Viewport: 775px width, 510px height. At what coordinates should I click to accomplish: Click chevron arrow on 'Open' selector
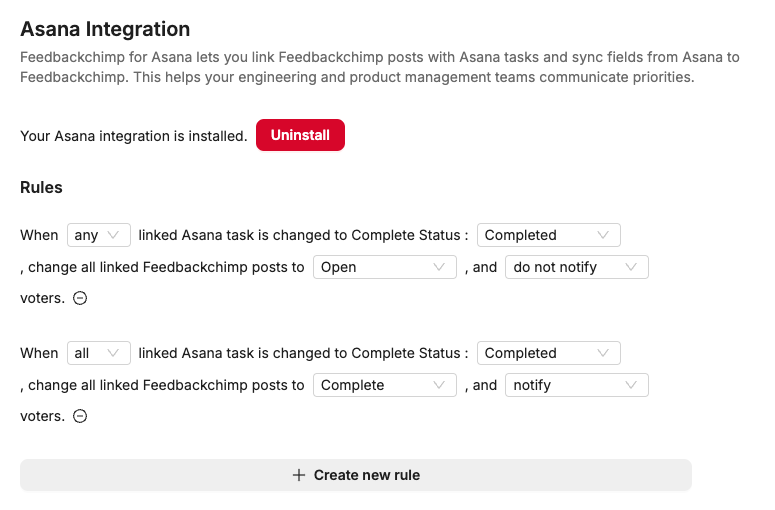click(x=439, y=267)
